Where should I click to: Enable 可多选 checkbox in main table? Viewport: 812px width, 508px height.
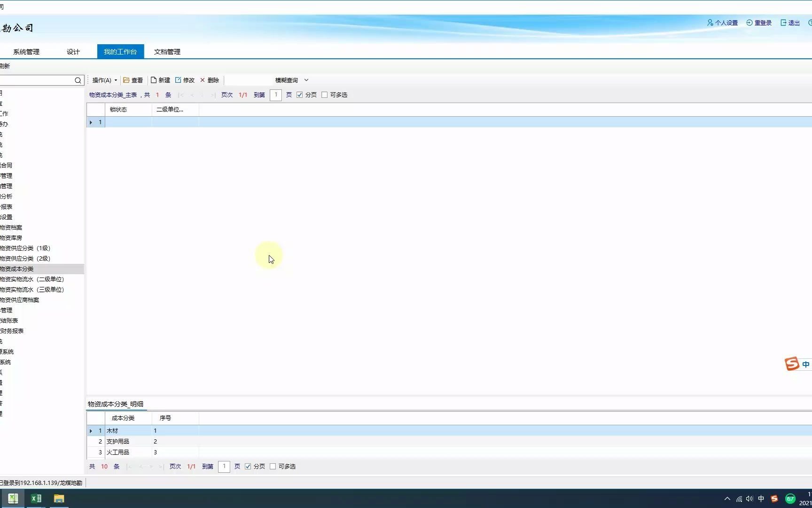pyautogui.click(x=324, y=95)
